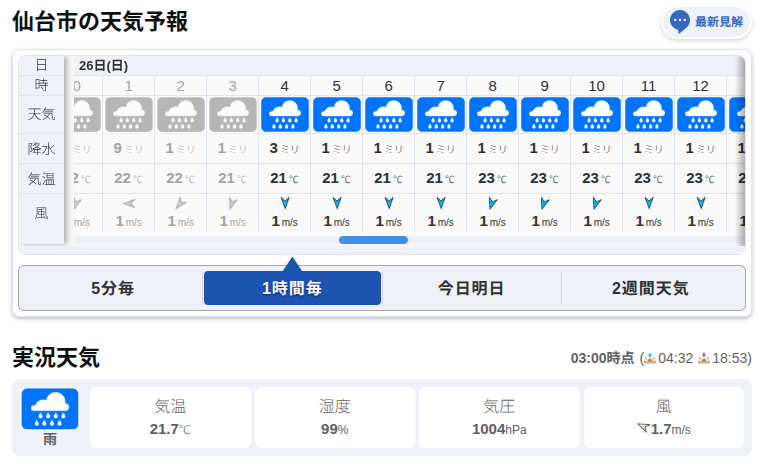Click the sunrise icon beside 04:32
The image size is (761, 469).
pyautogui.click(x=650, y=359)
